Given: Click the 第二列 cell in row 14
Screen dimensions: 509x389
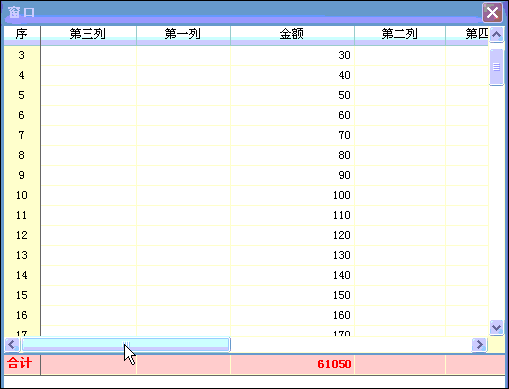Looking at the screenshot, I should 400,275.
